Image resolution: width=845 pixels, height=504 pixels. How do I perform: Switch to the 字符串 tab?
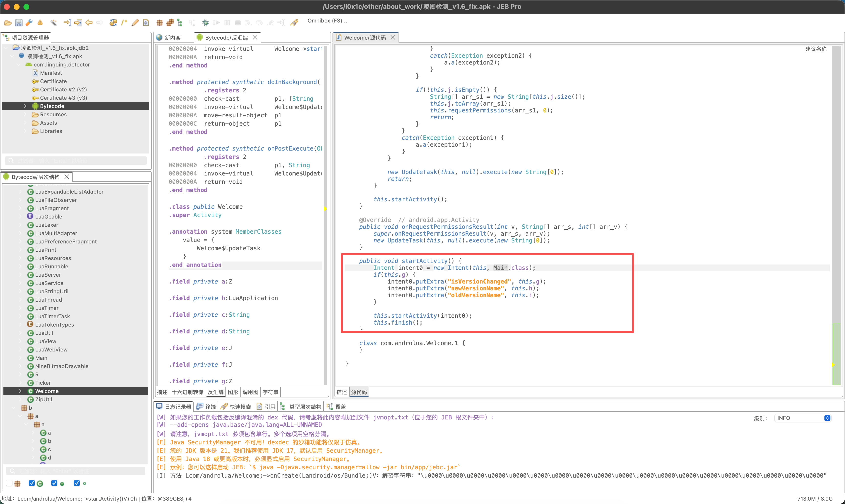click(x=270, y=392)
